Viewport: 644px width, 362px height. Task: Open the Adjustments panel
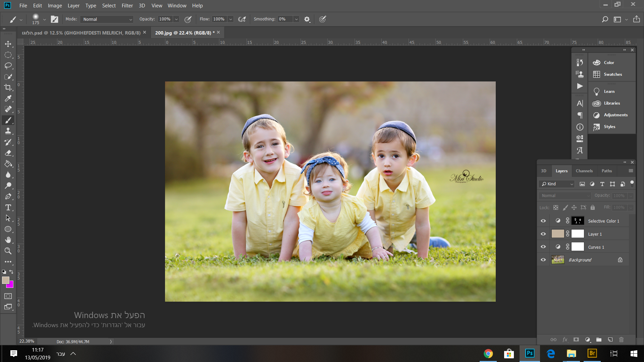click(615, 115)
